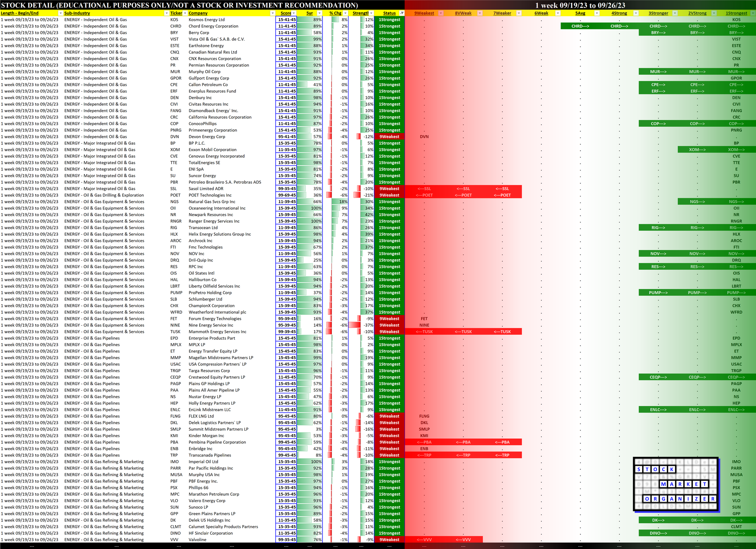
Task: Click the Strength column header label
Action: pyautogui.click(x=360, y=13)
